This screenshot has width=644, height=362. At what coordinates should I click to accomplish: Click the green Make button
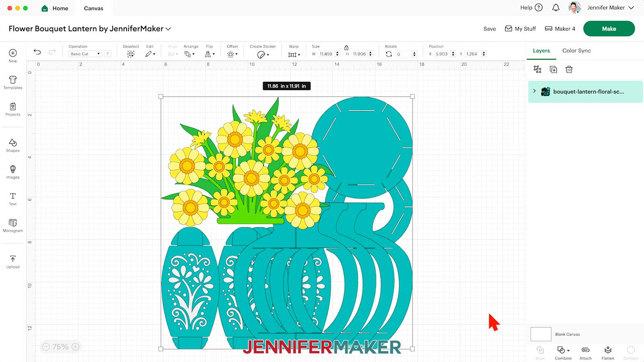pos(609,29)
